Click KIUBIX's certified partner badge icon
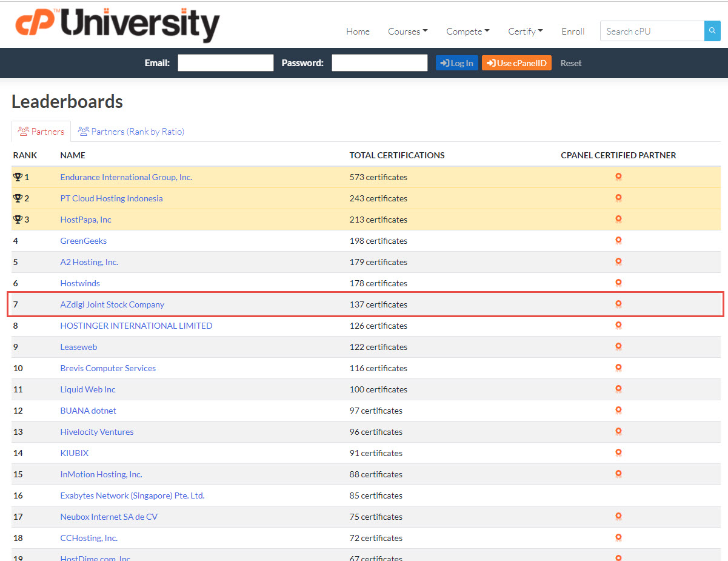Image resolution: width=728 pixels, height=561 pixels. pyautogui.click(x=618, y=452)
